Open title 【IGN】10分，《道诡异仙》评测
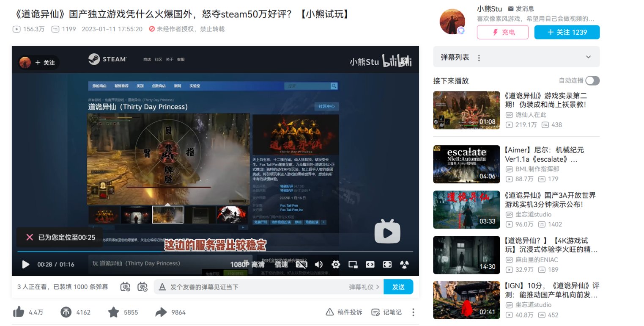Image resolution: width=644 pixels, height=326 pixels. [552, 290]
